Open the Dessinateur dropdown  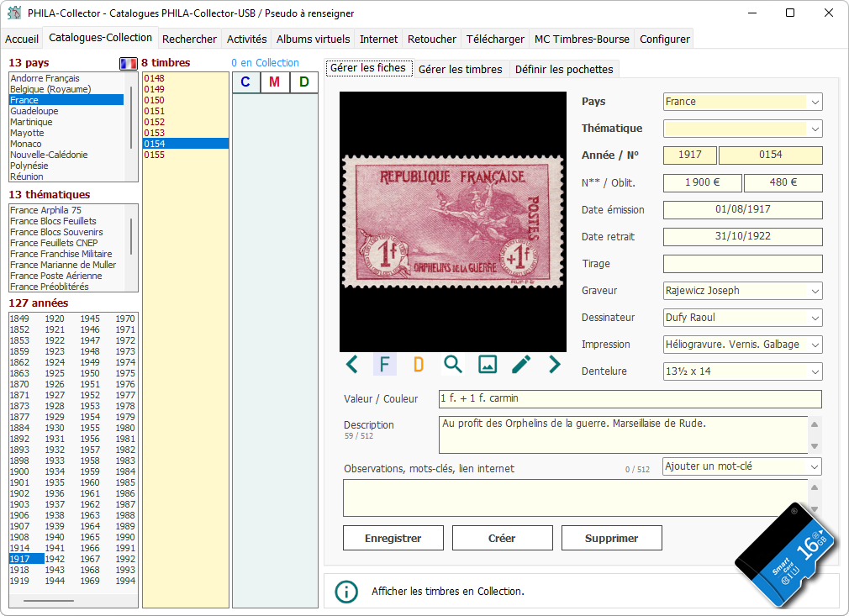815,318
